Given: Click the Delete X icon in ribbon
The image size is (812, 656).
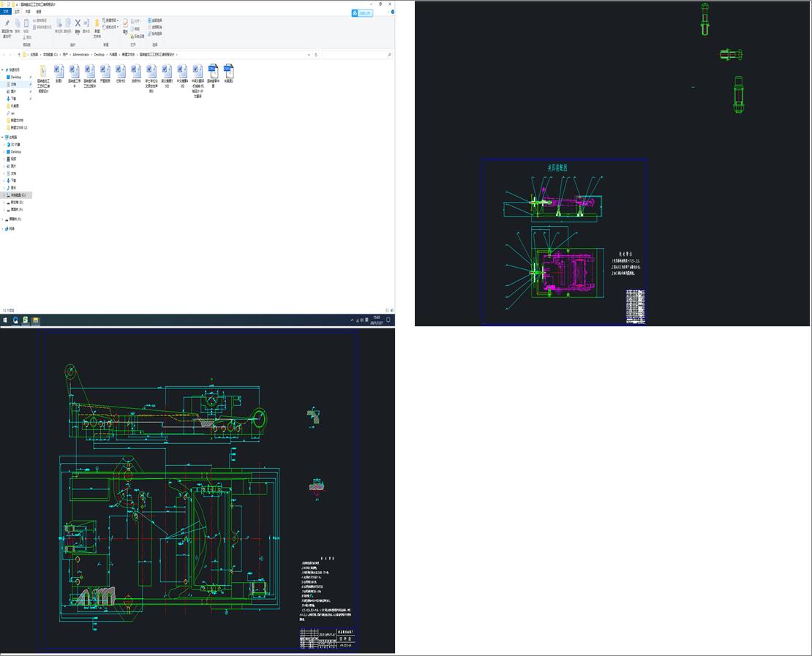Looking at the screenshot, I should tap(78, 23).
